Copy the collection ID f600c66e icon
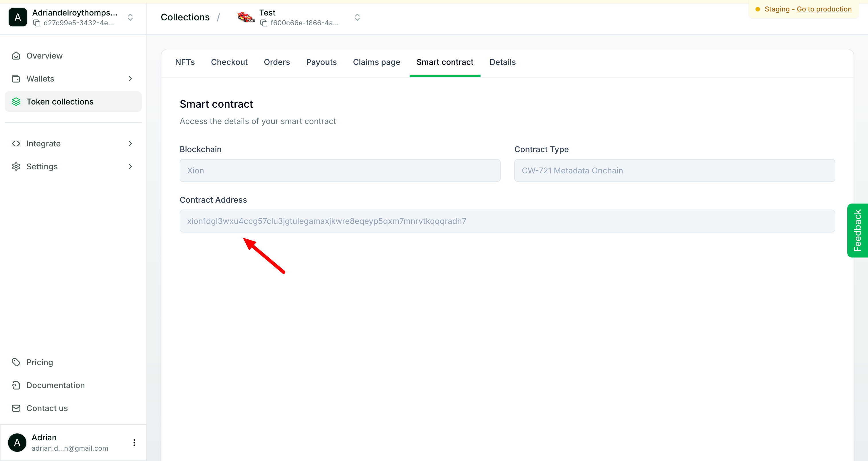 [x=263, y=23]
